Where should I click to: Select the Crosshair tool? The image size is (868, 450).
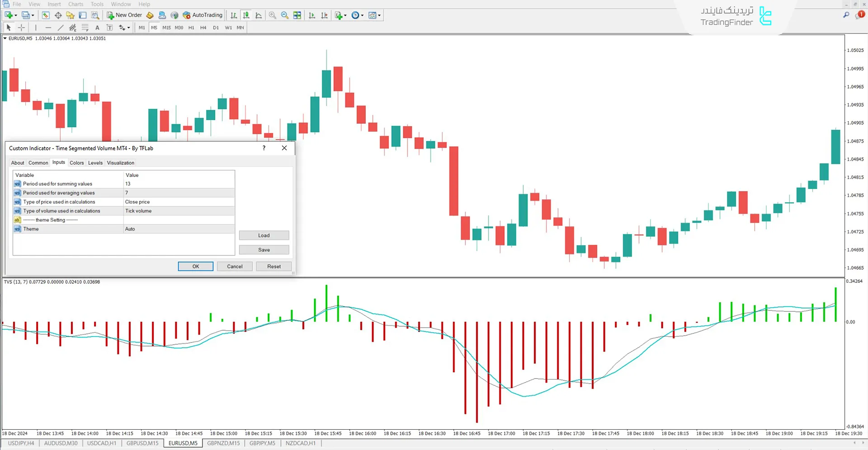[x=21, y=28]
